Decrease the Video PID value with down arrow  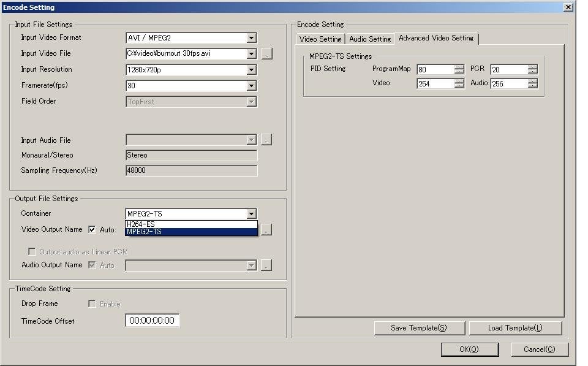coord(459,86)
